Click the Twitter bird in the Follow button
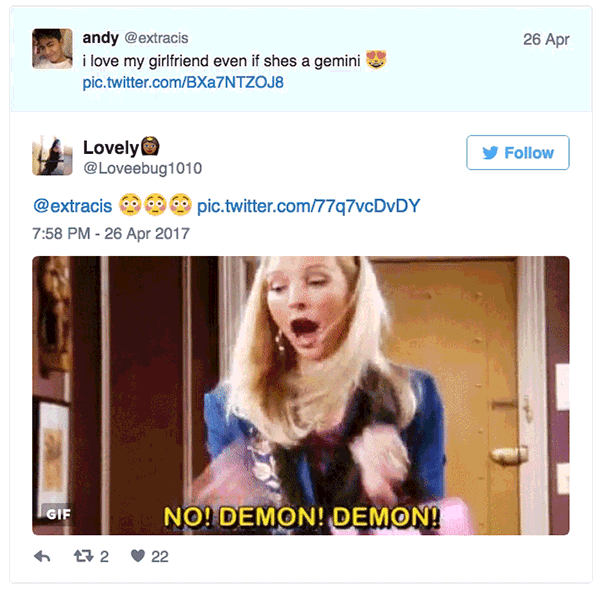 point(490,153)
